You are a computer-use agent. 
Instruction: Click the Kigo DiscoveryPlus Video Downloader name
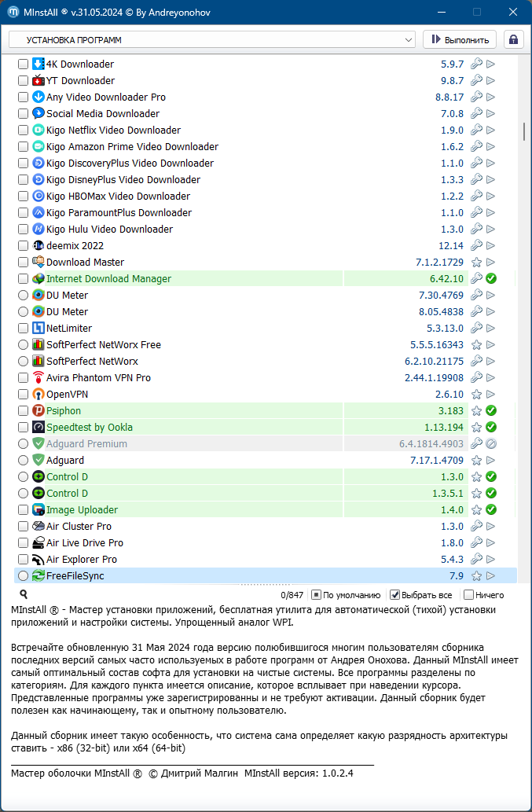tap(130, 164)
